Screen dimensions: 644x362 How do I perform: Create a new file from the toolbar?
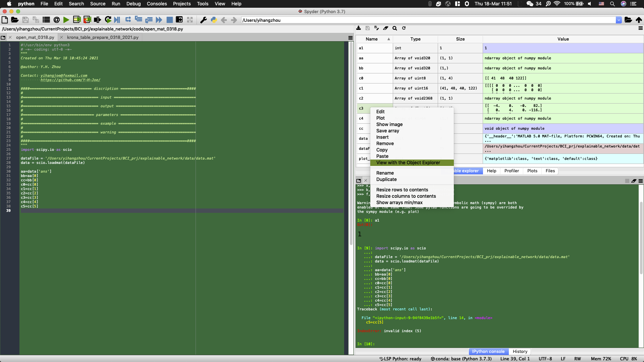click(5, 20)
